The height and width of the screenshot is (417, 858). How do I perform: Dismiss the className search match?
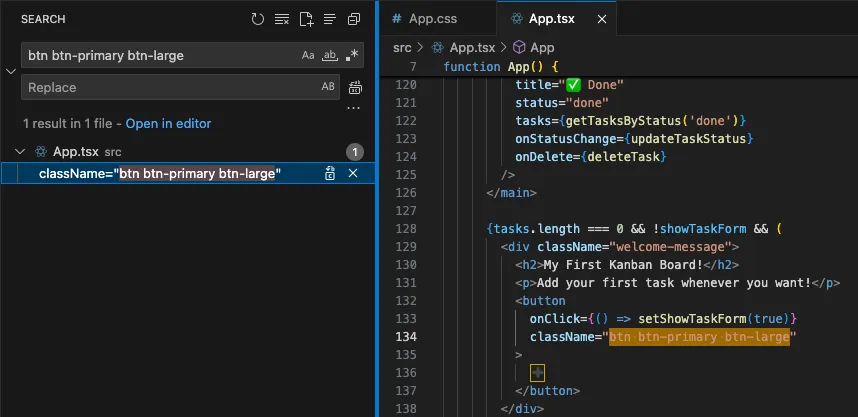(353, 174)
